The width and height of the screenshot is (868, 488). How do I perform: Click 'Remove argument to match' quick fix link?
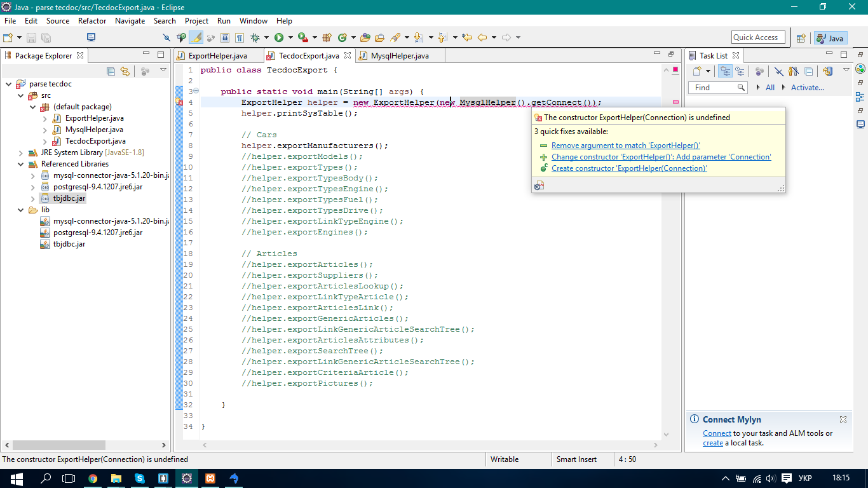(625, 146)
